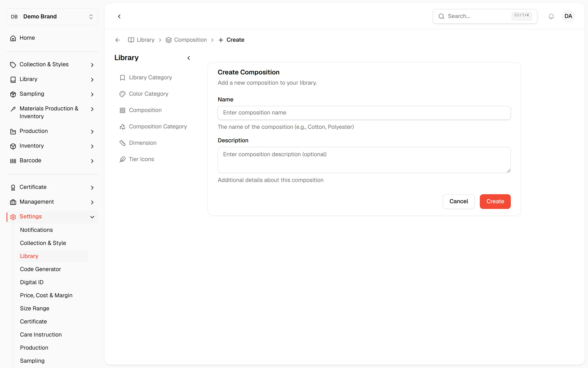588x368 pixels.
Task: Click the Composition Category recycle icon
Action: [x=122, y=127]
